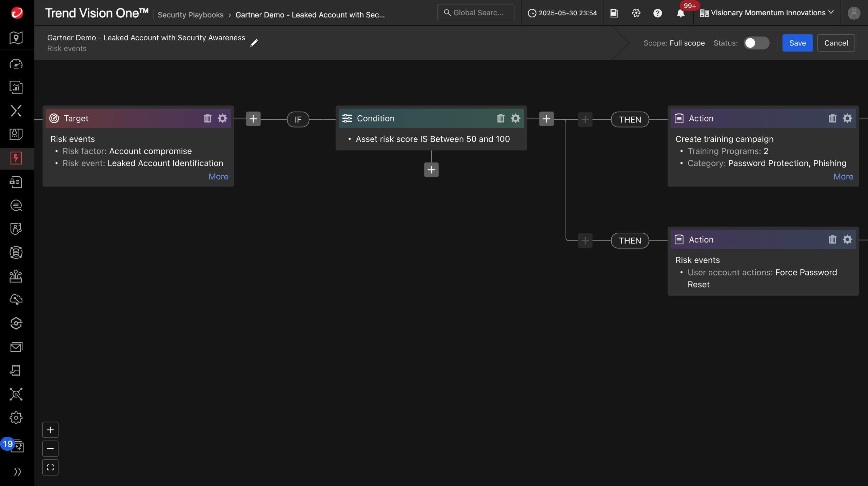Add node below the Condition block
This screenshot has height=486, width=868.
431,170
